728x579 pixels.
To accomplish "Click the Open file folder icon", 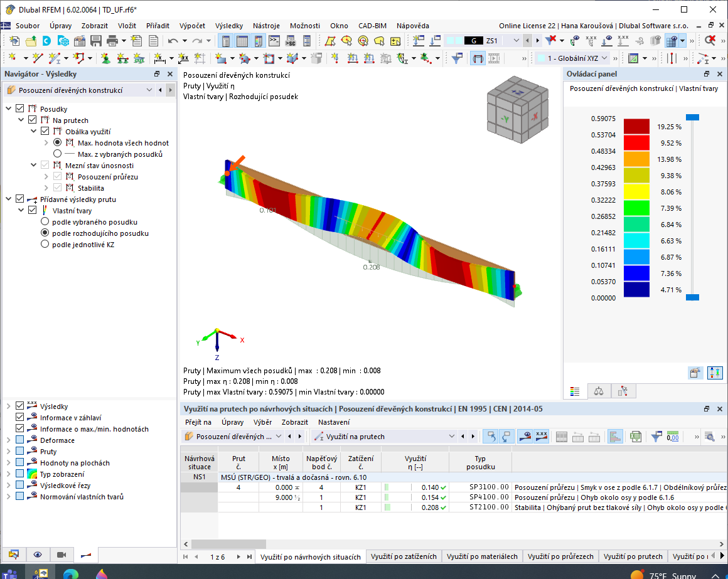I will [x=31, y=41].
